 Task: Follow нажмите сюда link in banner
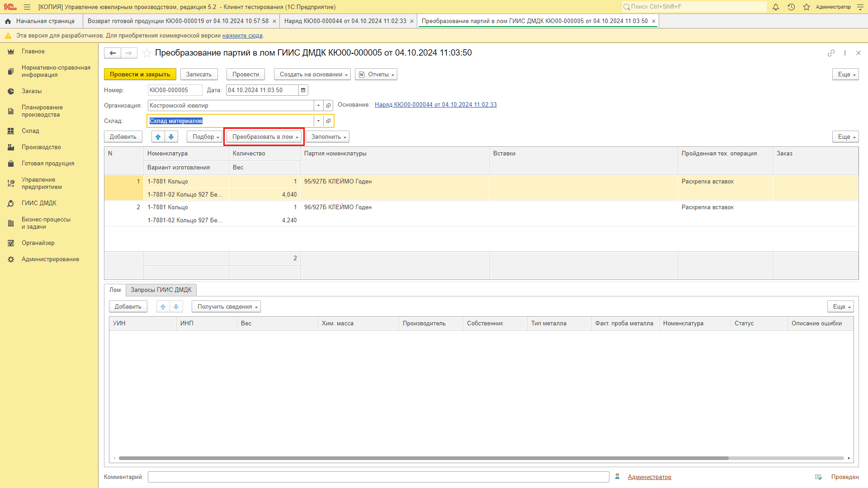click(242, 36)
